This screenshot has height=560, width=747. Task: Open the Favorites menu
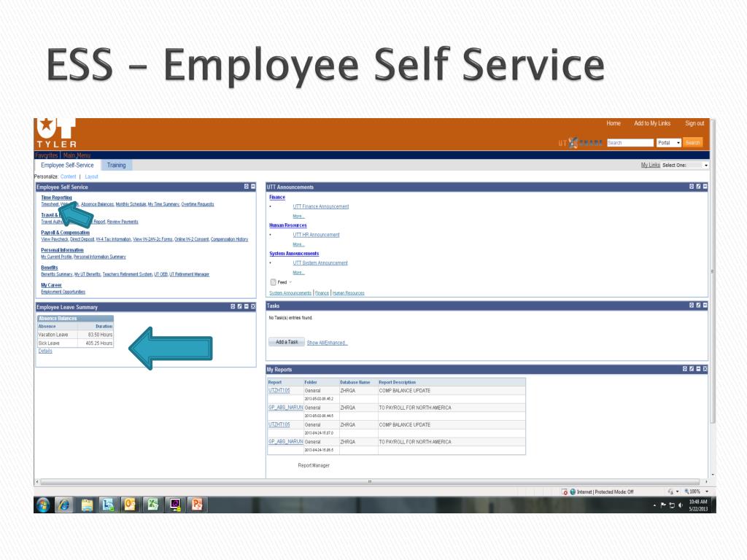(x=46, y=155)
